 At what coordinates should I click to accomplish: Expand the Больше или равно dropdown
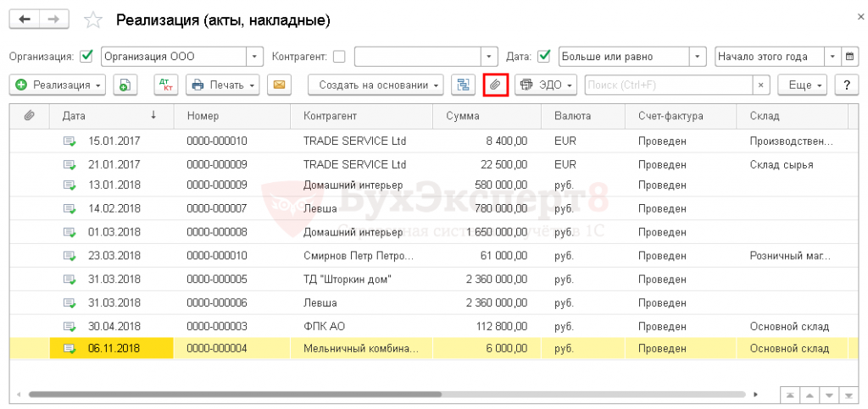698,57
